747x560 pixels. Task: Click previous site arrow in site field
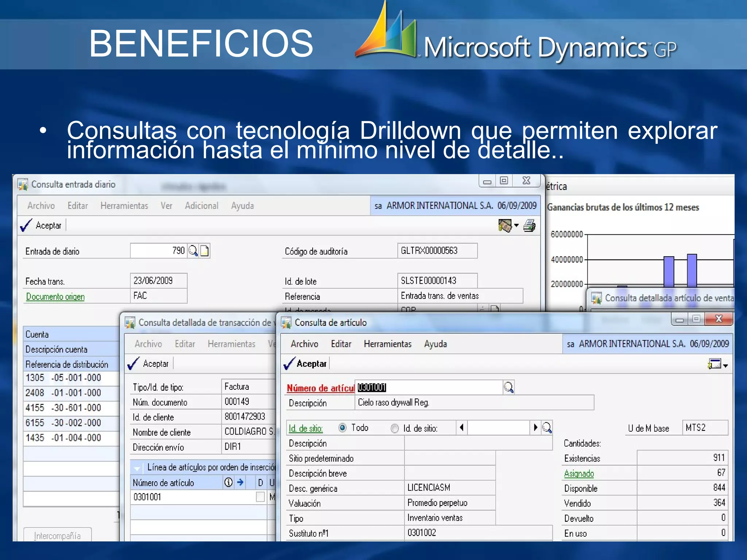tap(462, 427)
